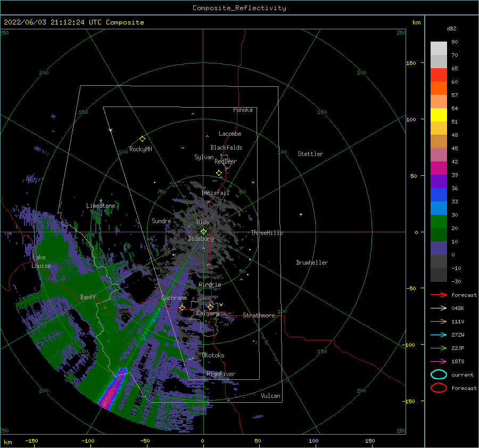Click the green 22JP arrow icon

tap(439, 348)
